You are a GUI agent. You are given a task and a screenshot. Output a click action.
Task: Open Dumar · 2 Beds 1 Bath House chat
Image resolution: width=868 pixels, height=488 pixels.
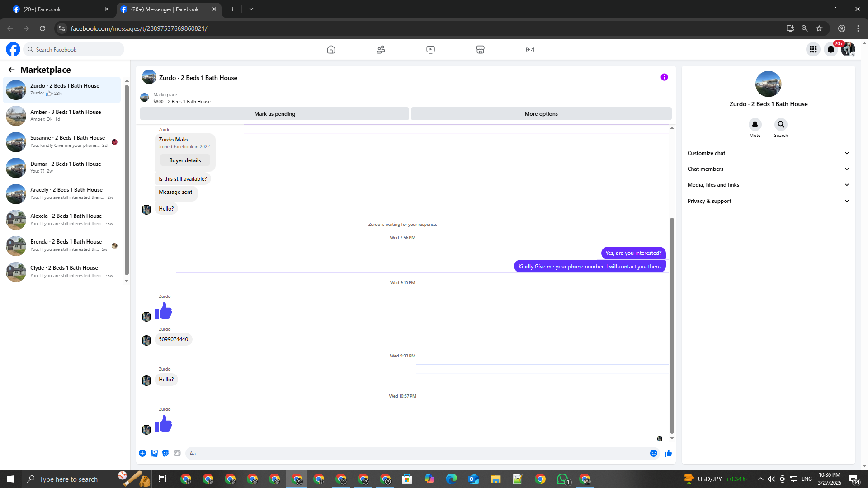[62, 168]
